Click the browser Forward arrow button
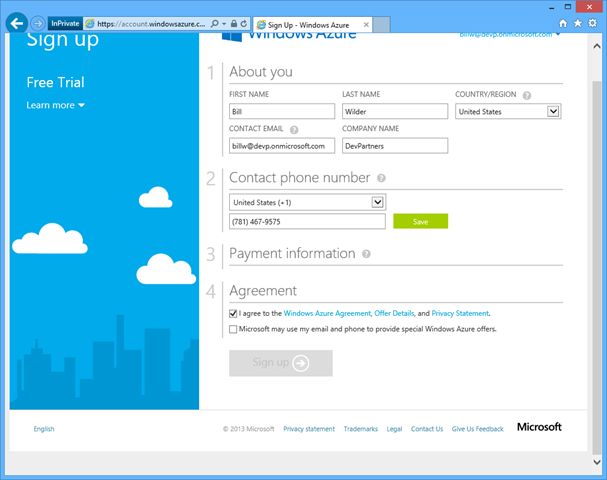The image size is (607, 480). pos(38,22)
